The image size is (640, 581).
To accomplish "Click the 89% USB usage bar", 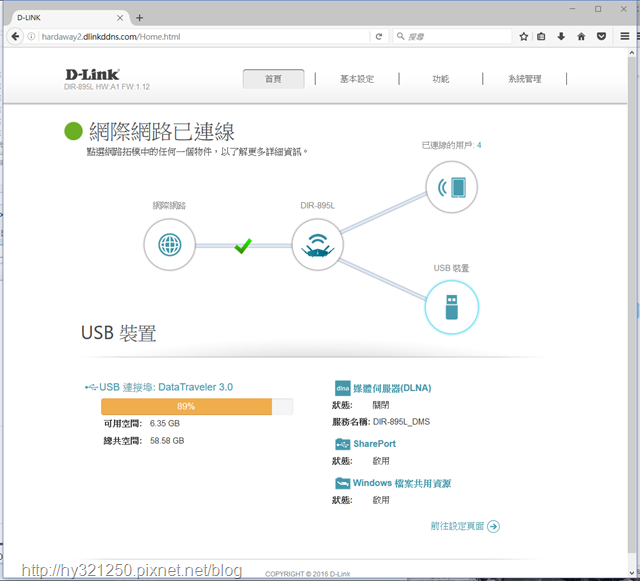I will [x=197, y=407].
